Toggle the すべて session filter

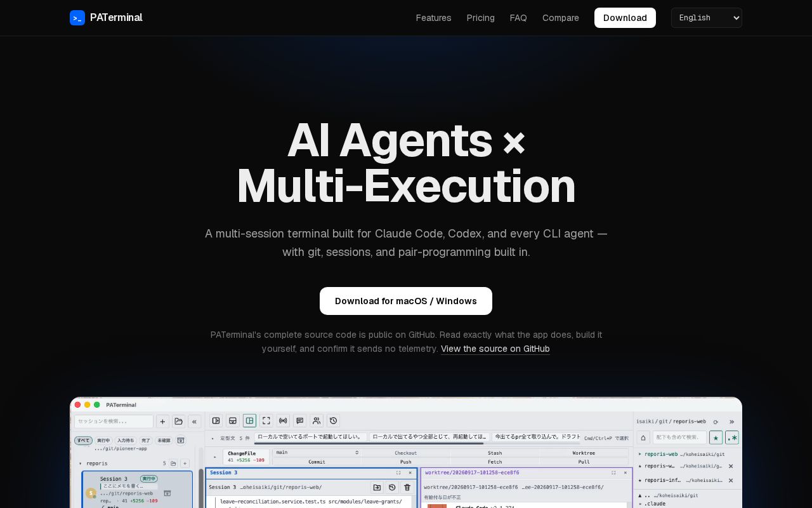click(84, 440)
